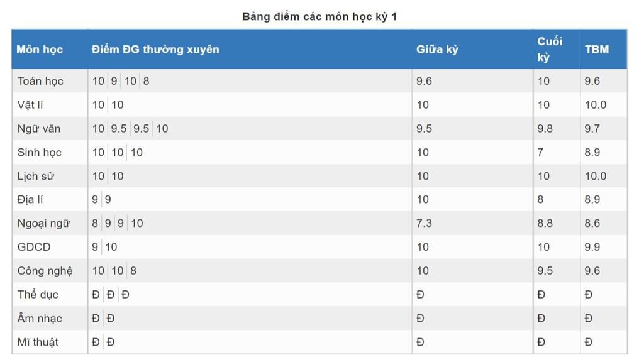Click the Điểm ĐG thường xuyên header
644x362 pixels.
155,50
